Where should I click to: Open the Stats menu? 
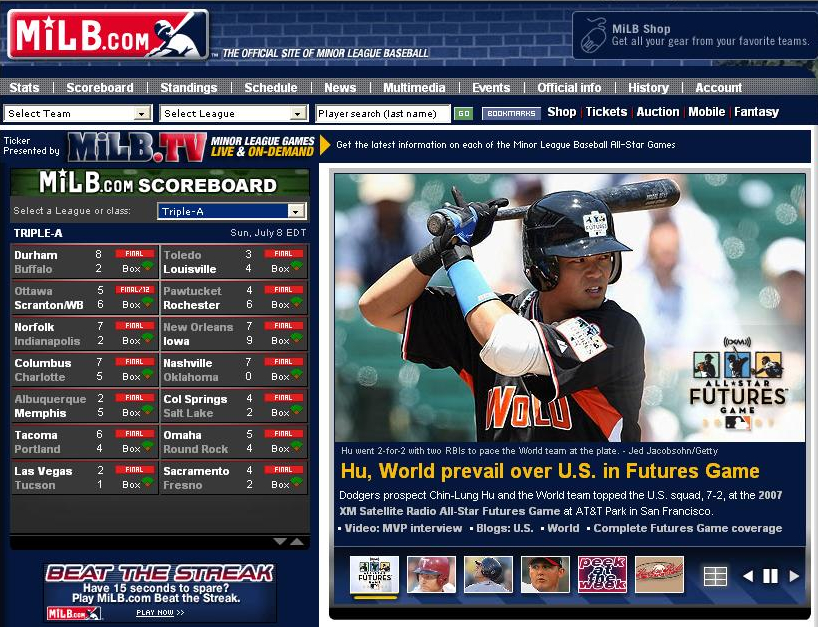pyautogui.click(x=24, y=88)
